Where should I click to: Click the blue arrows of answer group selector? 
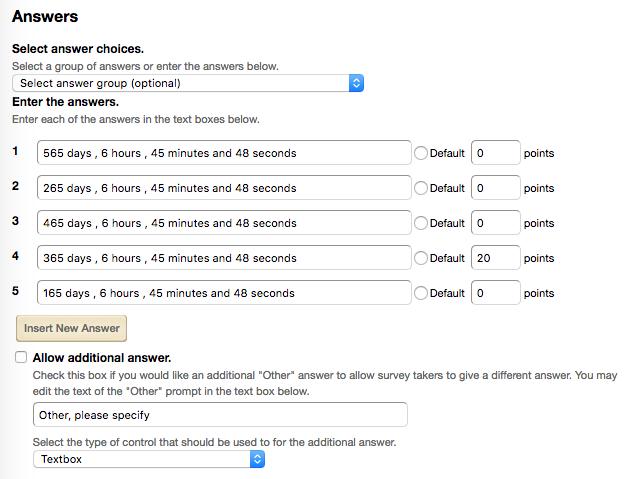pyautogui.click(x=356, y=83)
